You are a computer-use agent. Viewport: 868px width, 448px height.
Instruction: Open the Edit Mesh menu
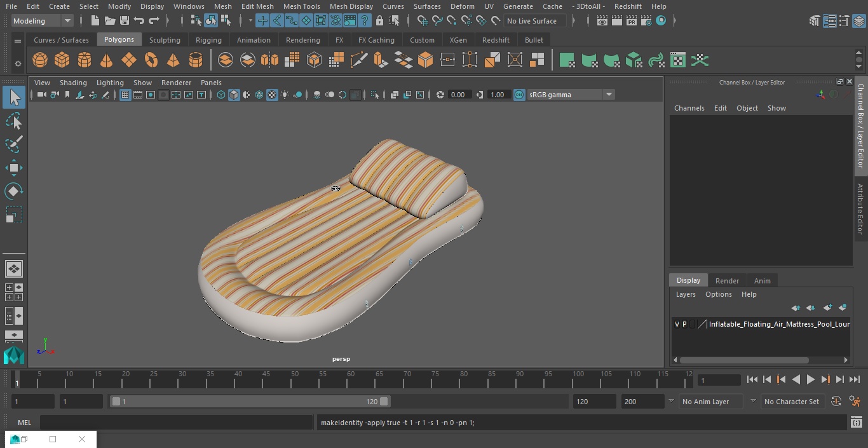click(257, 6)
